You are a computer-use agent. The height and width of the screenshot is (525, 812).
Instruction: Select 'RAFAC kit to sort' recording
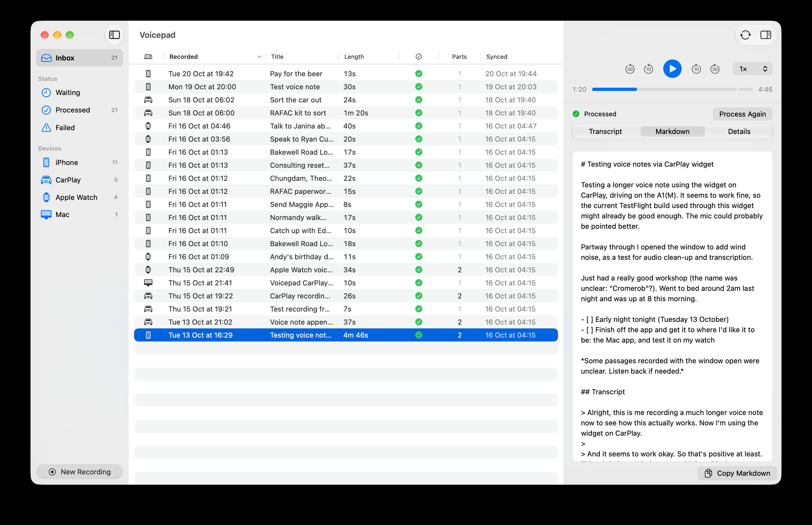pos(346,113)
